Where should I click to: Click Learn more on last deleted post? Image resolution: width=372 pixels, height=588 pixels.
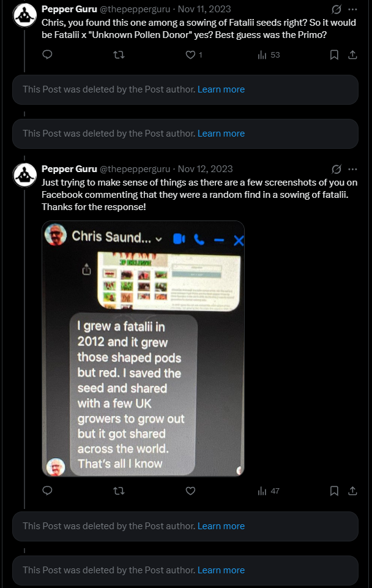tap(221, 570)
